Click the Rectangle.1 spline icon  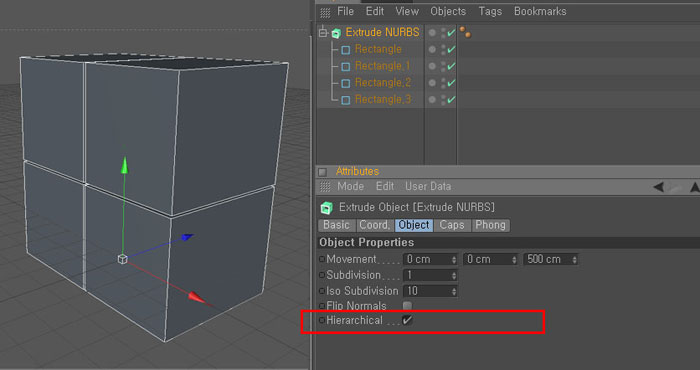coord(346,67)
